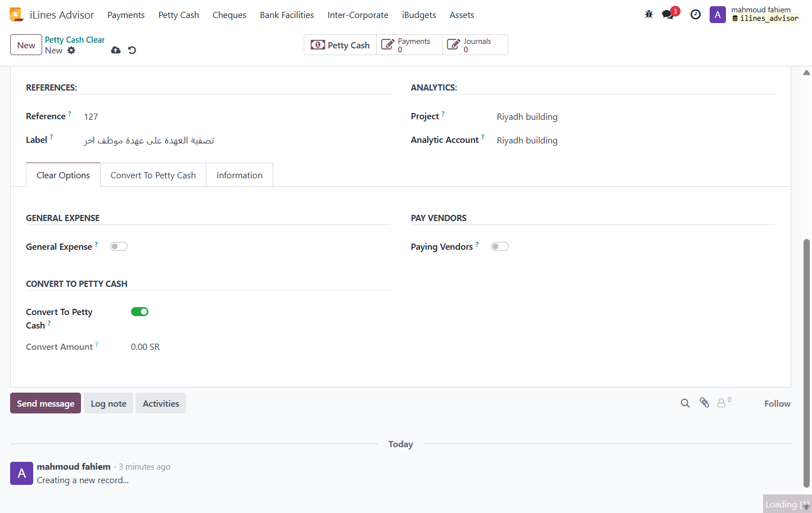Viewport: 812px width, 513px height.
Task: Click the Log note button
Action: tap(109, 403)
